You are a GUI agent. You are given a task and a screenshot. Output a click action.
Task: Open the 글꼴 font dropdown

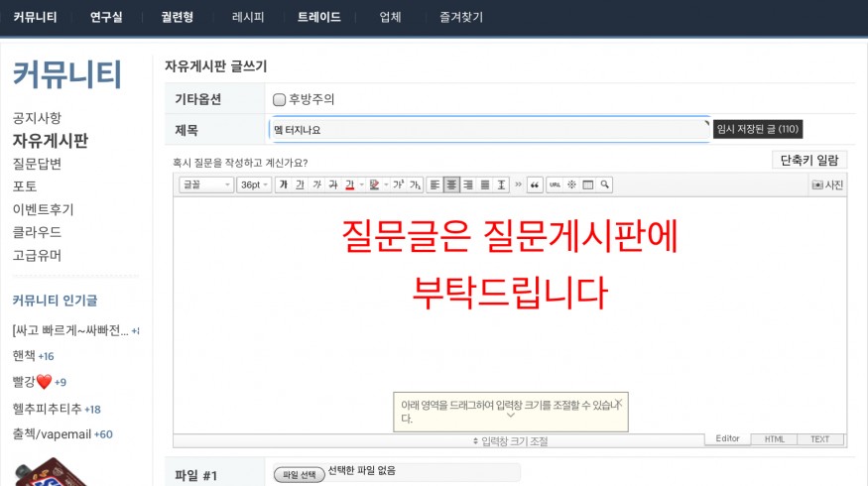[x=206, y=184]
